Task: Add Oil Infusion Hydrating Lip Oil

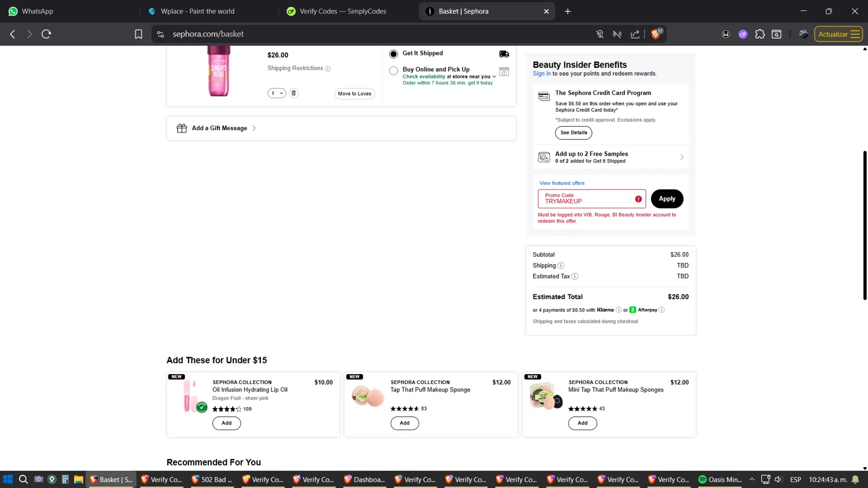Action: (x=227, y=423)
